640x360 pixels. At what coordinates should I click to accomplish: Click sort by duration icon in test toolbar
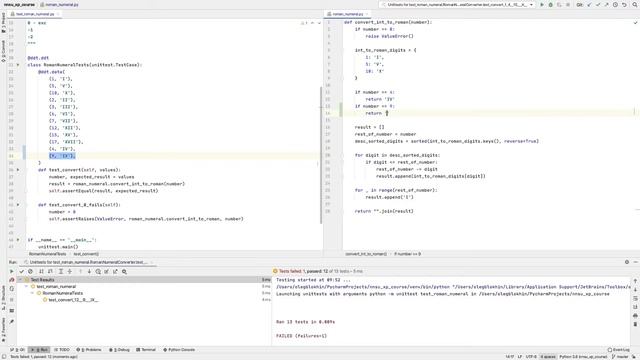coord(50,271)
